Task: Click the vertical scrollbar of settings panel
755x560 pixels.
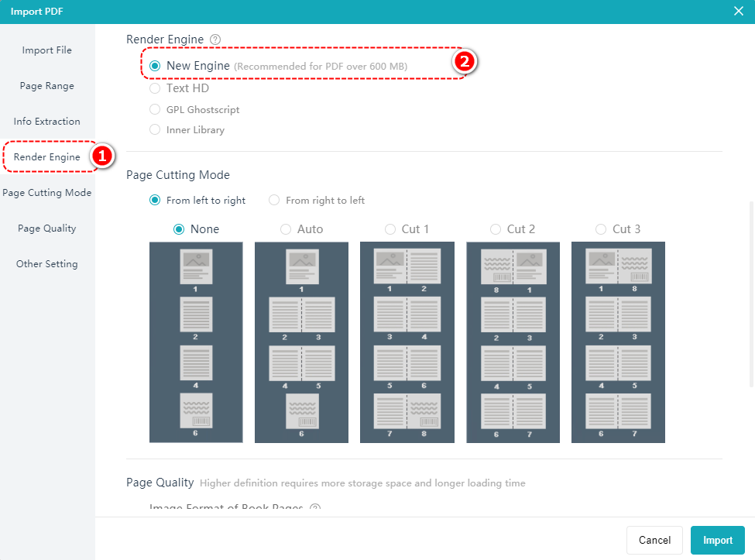Action: pyautogui.click(x=750, y=294)
